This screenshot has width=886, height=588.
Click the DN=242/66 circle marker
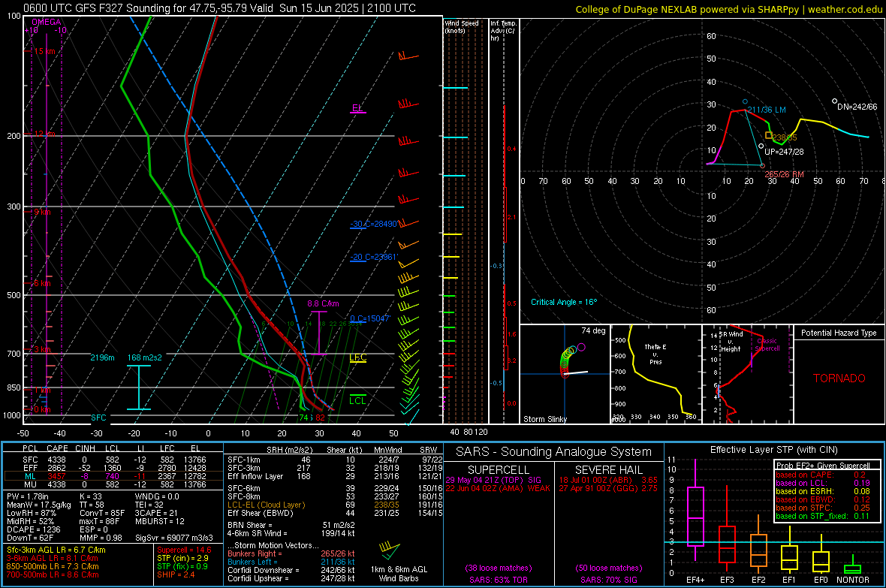point(835,101)
